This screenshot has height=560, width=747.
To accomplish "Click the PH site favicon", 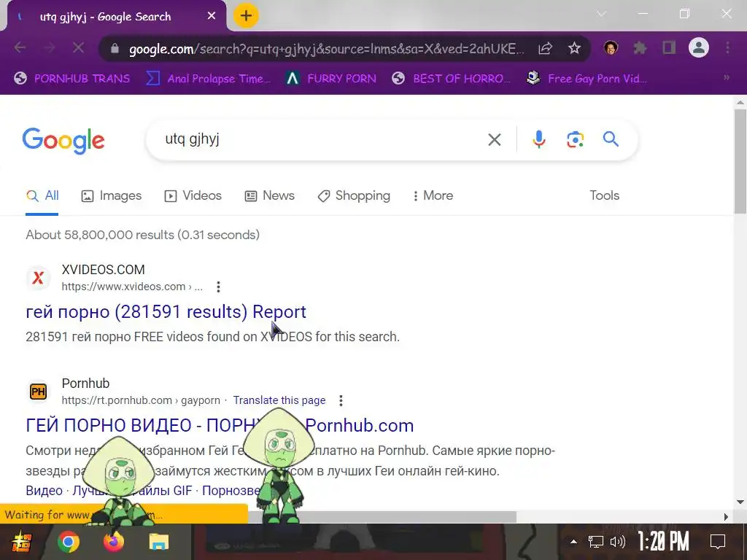I will click(38, 392).
